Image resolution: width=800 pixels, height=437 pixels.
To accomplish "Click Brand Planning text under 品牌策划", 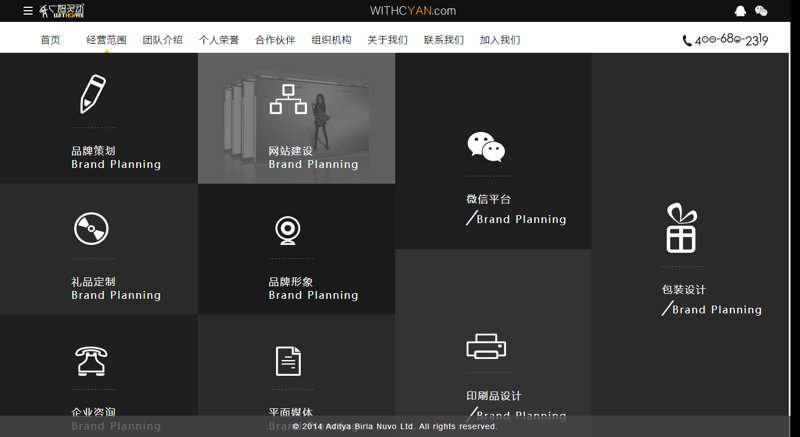I will [116, 164].
